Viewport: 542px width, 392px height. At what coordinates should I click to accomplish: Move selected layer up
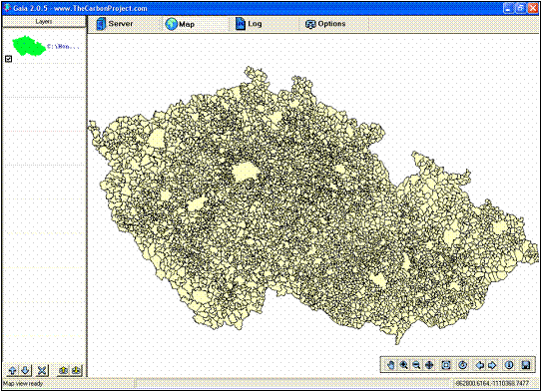point(12,371)
